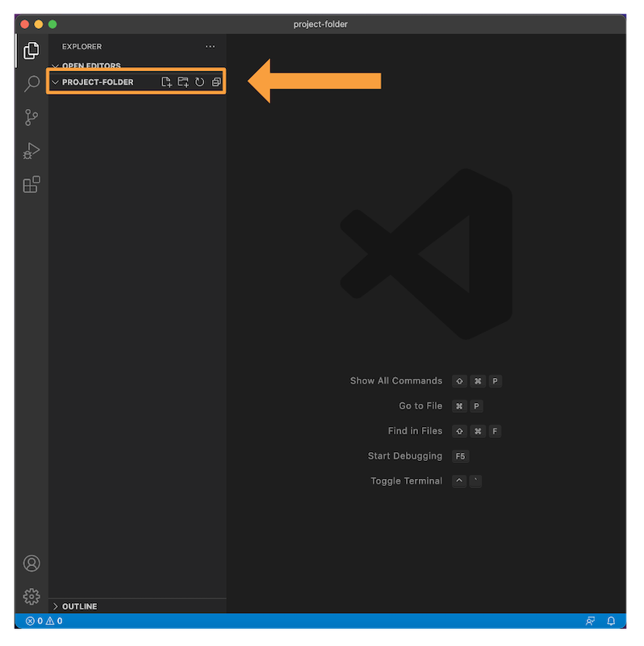Open the Explorer view in activity bar

(31, 51)
